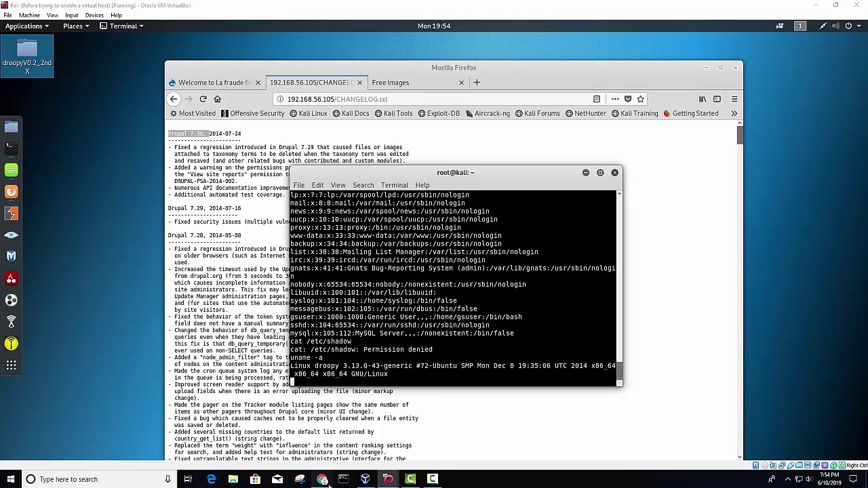Viewport: 868px width, 488px height.
Task: Open terminal Search menu
Action: tap(363, 185)
